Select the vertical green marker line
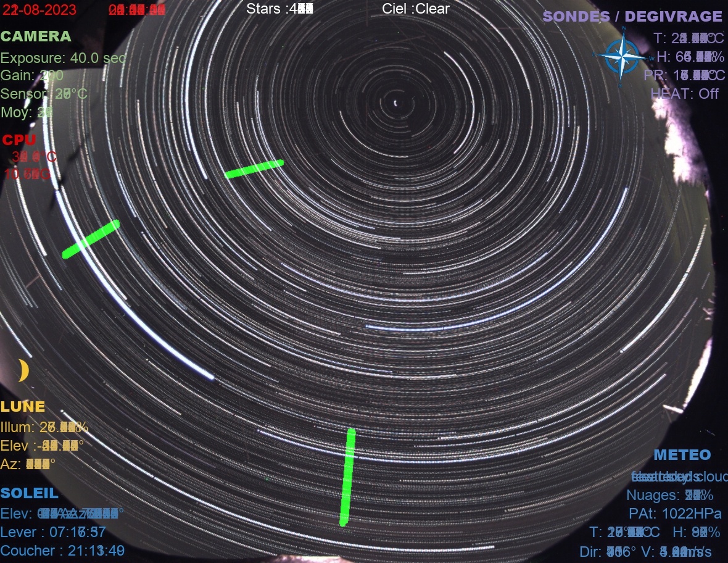Screen dimensions: 728x563 pos(347,477)
